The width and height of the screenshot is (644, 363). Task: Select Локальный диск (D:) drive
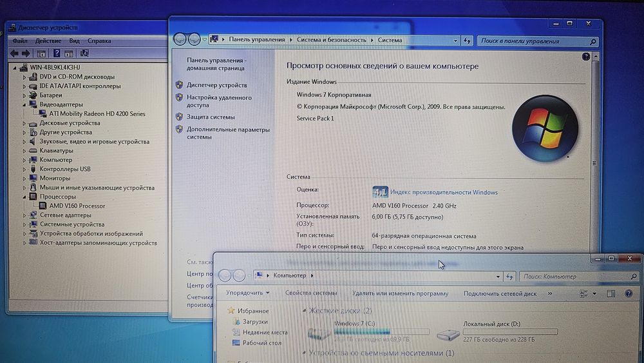pyautogui.click(x=497, y=331)
